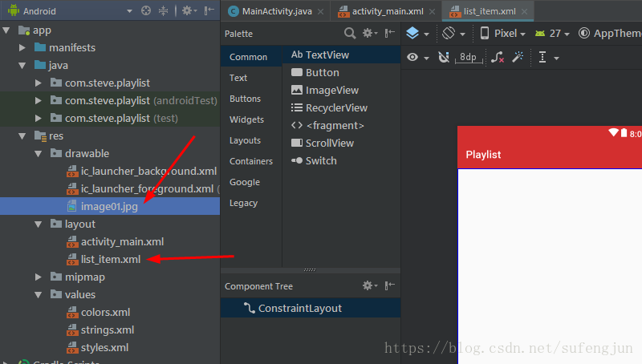Close the list_item.xml tab
The width and height of the screenshot is (642, 364).
(x=525, y=12)
